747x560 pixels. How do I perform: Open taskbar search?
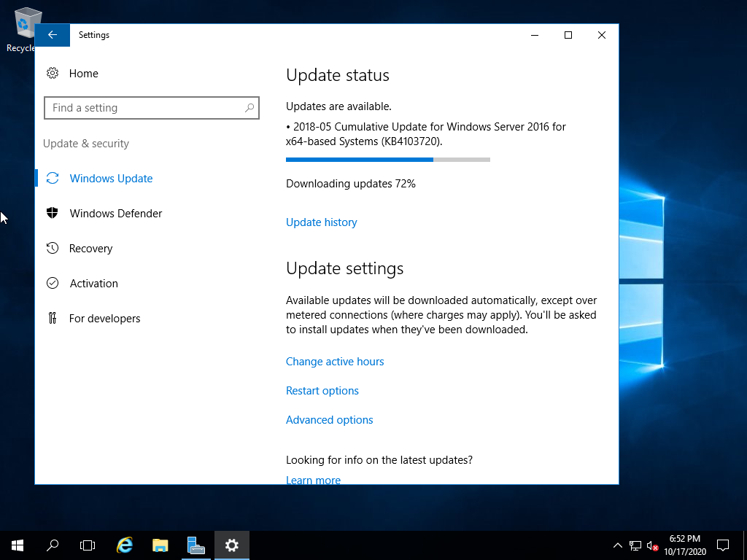click(53, 545)
